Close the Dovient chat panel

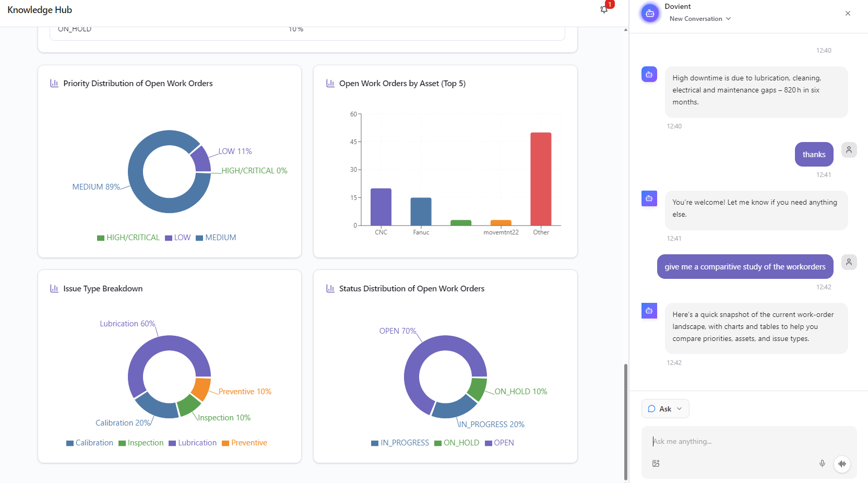pos(848,13)
